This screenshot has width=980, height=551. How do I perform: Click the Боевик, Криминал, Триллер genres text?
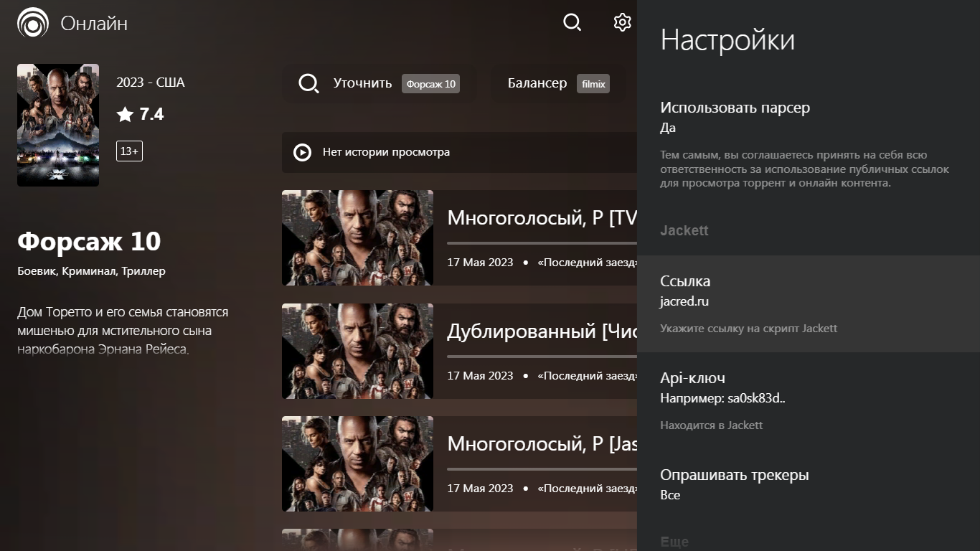pos(91,271)
